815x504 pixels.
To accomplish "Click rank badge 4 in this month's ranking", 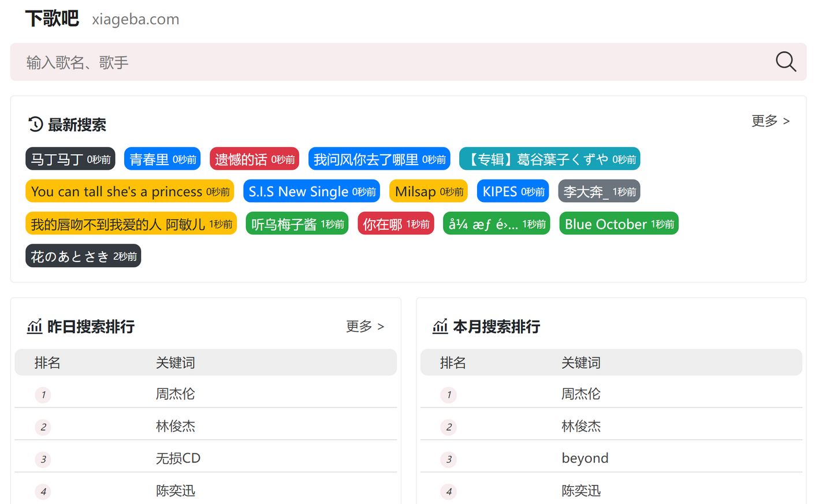I will (449, 492).
